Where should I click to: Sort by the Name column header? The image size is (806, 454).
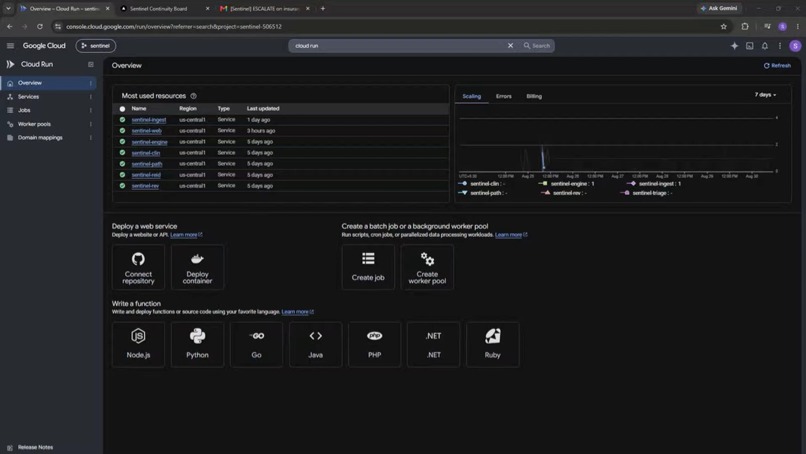pos(139,109)
